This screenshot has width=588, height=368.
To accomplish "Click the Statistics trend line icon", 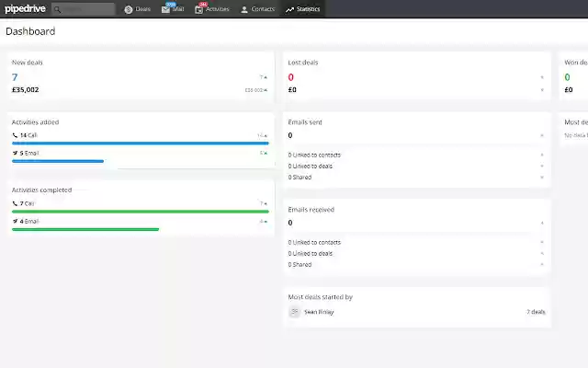I will 289,10.
